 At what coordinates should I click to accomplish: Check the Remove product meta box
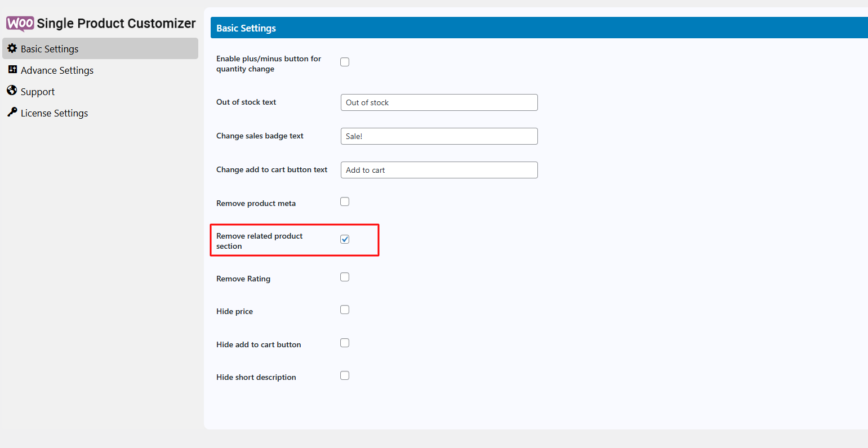coord(345,201)
